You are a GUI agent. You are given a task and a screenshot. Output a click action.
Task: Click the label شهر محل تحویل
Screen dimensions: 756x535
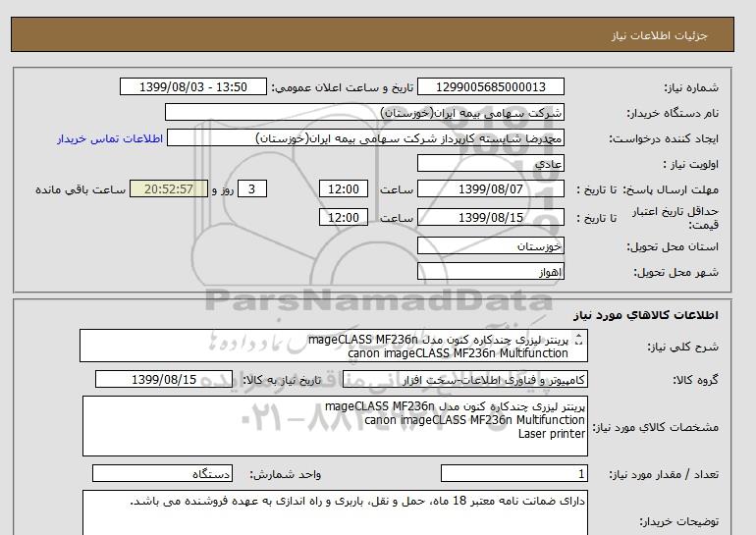pyautogui.click(x=675, y=272)
